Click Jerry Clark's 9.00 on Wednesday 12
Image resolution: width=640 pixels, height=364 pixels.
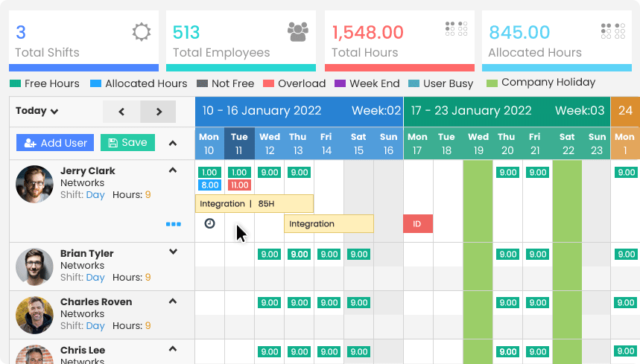pos(270,173)
